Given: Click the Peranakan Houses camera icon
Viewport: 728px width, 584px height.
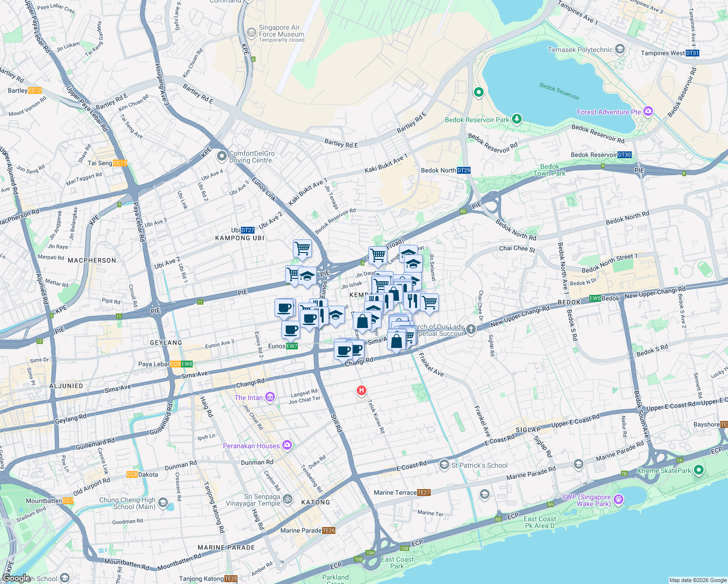Looking at the screenshot, I should pos(287,445).
